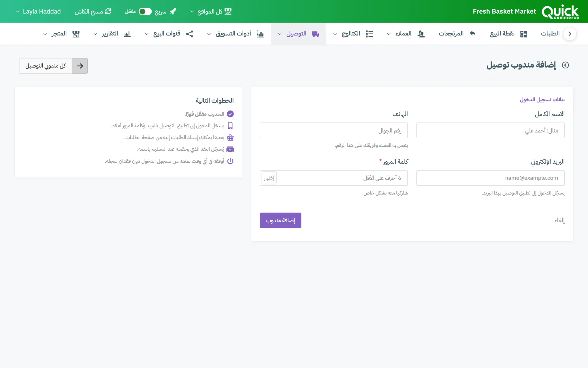Open the التقارير reports menu item
The image size is (588, 368).
[x=113, y=34]
